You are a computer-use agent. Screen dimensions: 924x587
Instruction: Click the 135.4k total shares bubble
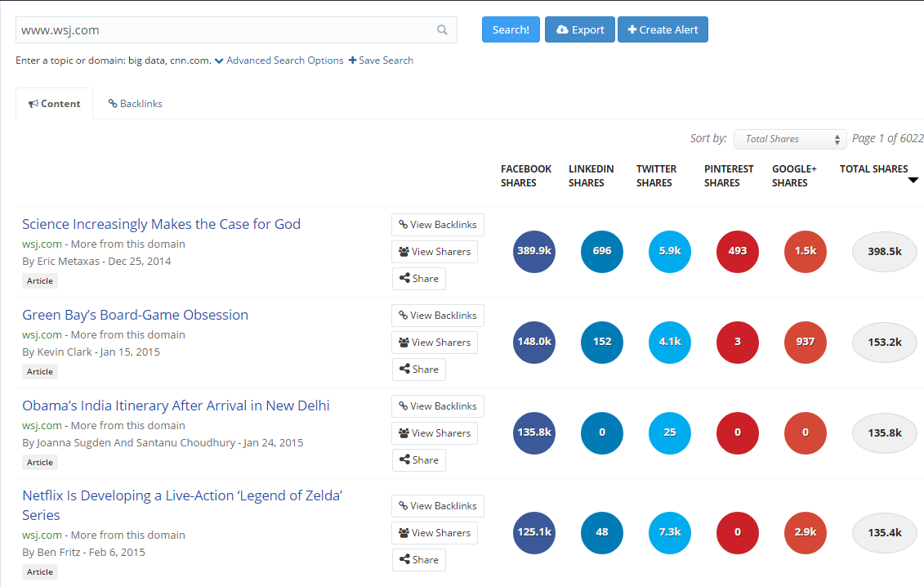coord(885,533)
